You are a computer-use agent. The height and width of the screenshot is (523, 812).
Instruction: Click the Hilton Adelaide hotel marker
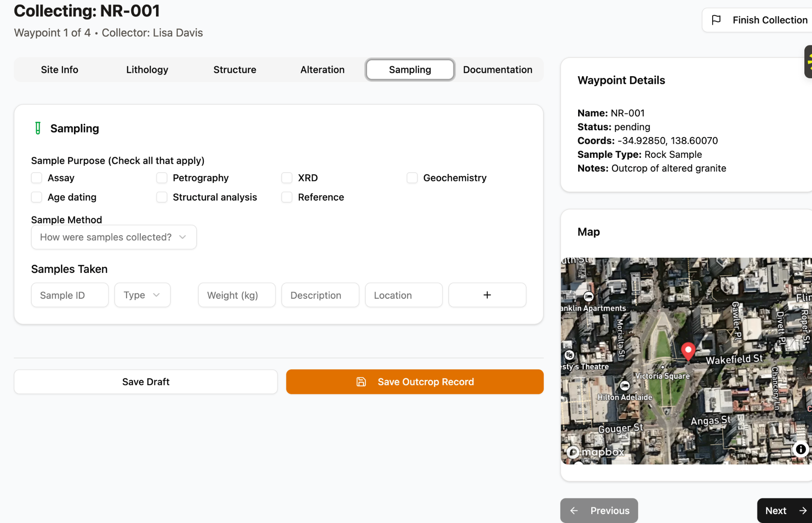[625, 385]
